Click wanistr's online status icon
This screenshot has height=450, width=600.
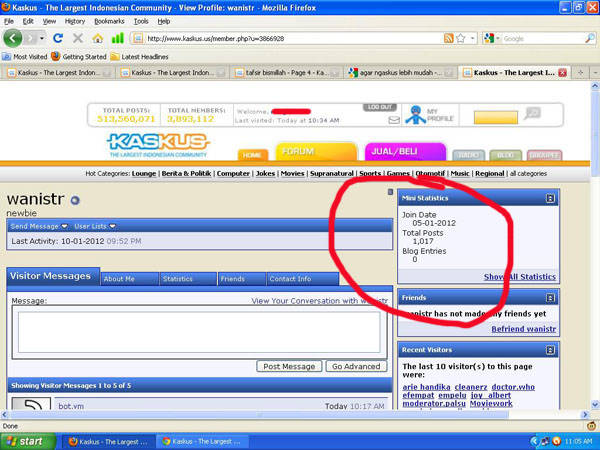[75, 200]
